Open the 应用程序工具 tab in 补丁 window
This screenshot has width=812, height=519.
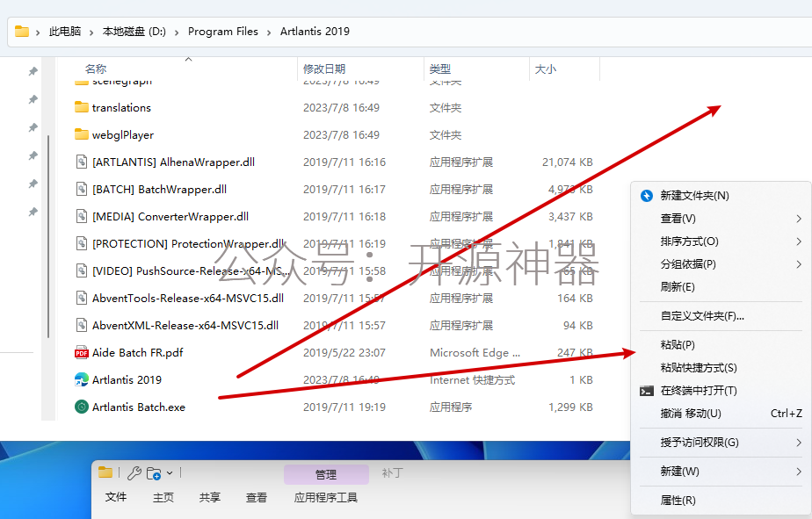326,497
